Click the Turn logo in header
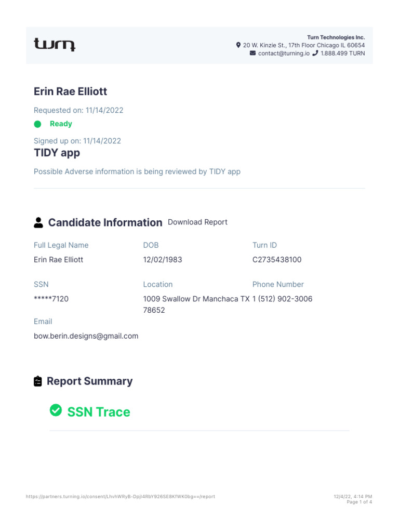This screenshot has height=532, width=399. click(55, 44)
